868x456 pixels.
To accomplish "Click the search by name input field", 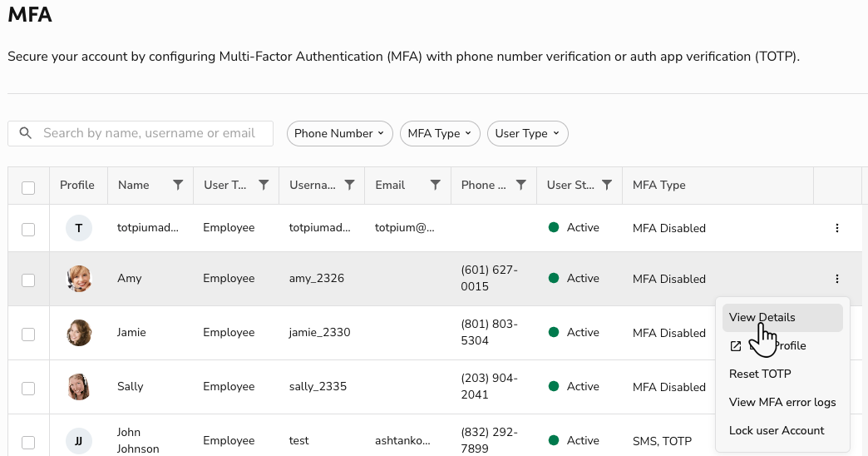I will (150, 133).
